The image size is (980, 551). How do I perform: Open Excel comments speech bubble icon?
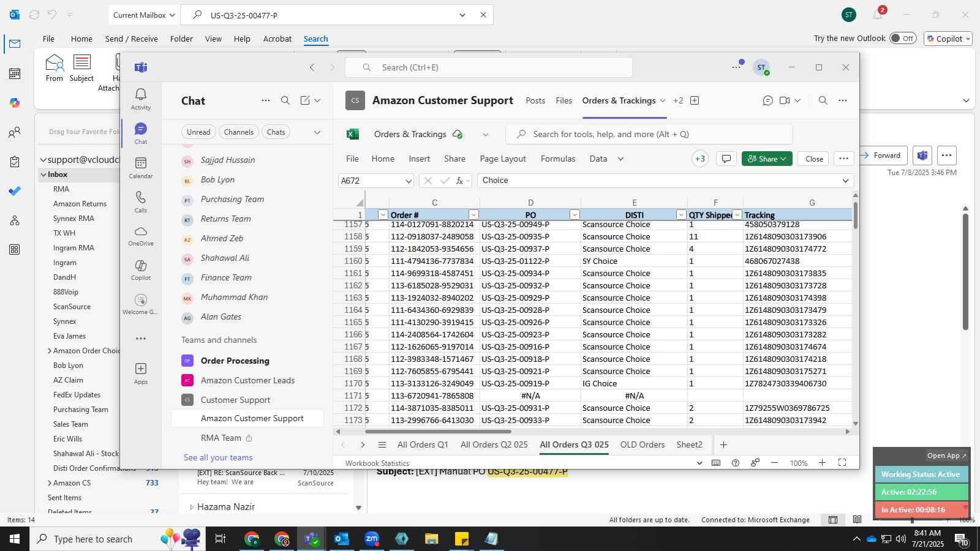tap(726, 159)
